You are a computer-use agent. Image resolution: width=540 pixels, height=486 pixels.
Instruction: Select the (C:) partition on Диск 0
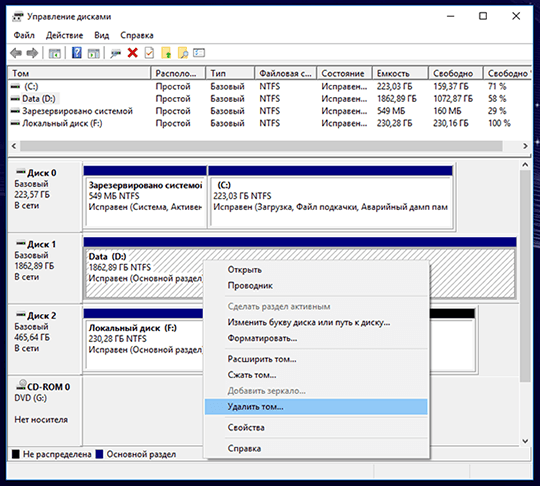[x=331, y=202]
